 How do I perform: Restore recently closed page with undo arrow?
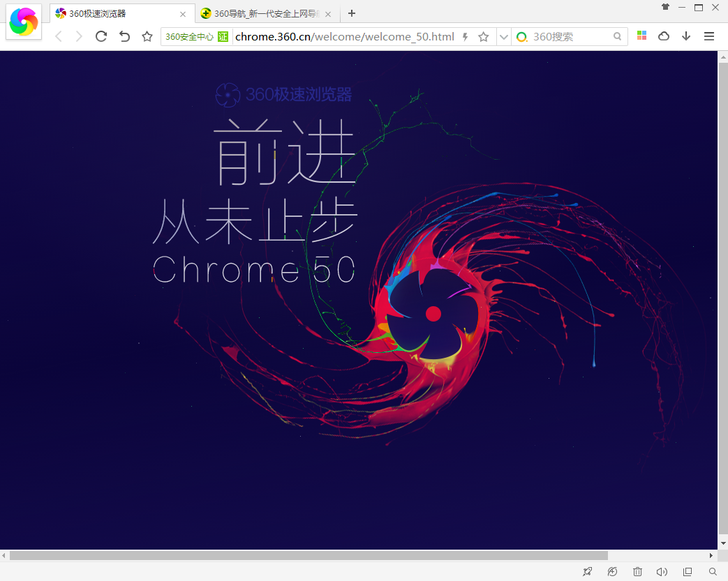tap(124, 36)
